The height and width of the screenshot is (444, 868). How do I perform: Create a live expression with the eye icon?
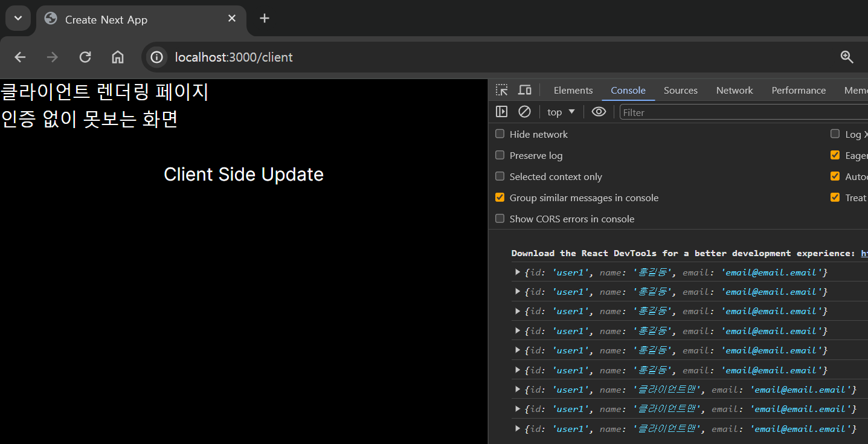point(599,111)
